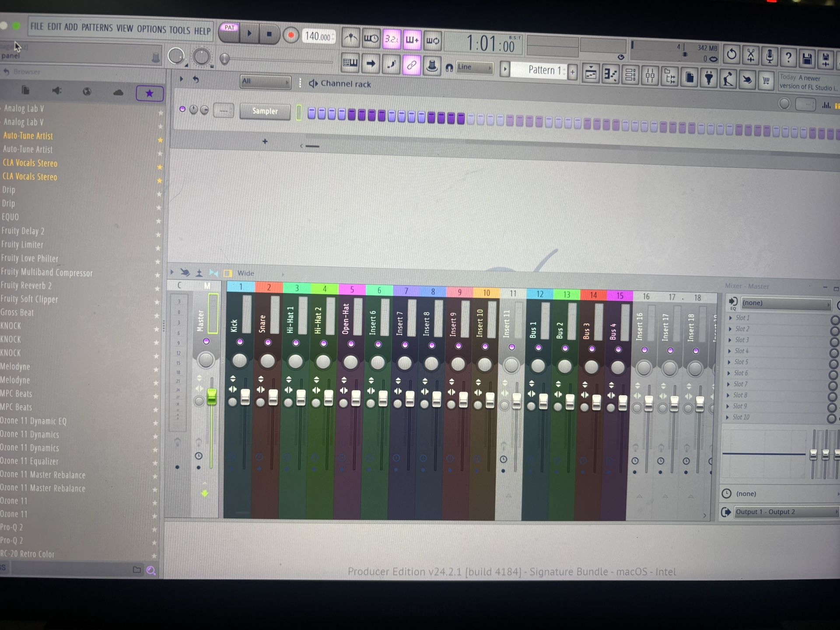Toggle the Sampler channel mute LED
The height and width of the screenshot is (630, 840).
182,109
